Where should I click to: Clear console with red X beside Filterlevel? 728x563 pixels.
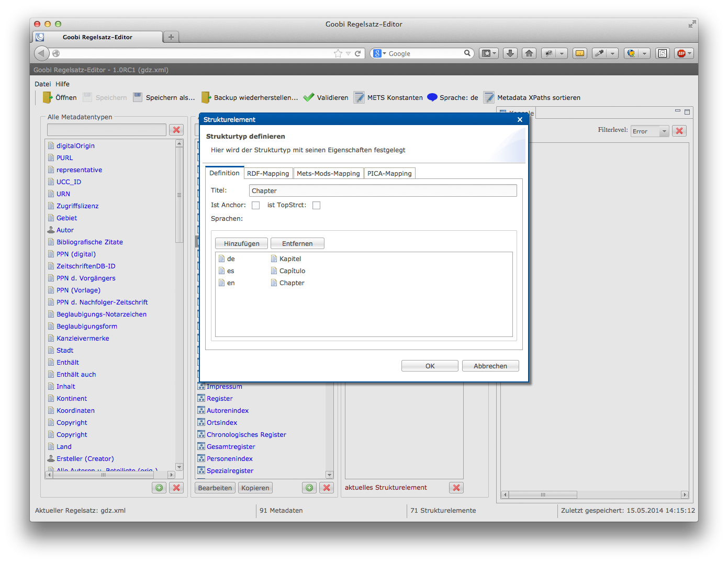[x=679, y=131]
